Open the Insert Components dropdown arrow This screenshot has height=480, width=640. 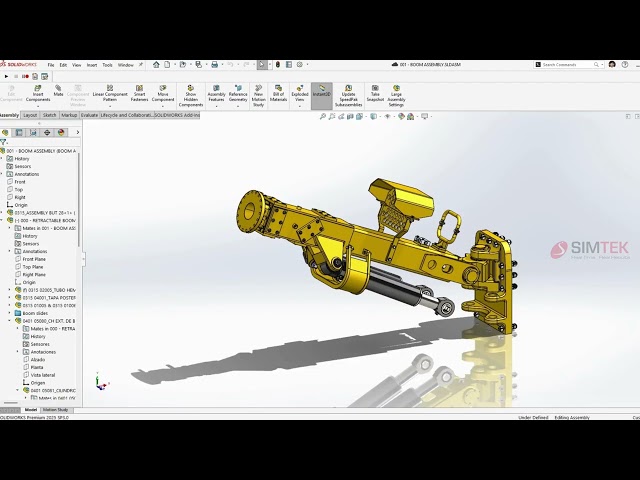point(38,107)
